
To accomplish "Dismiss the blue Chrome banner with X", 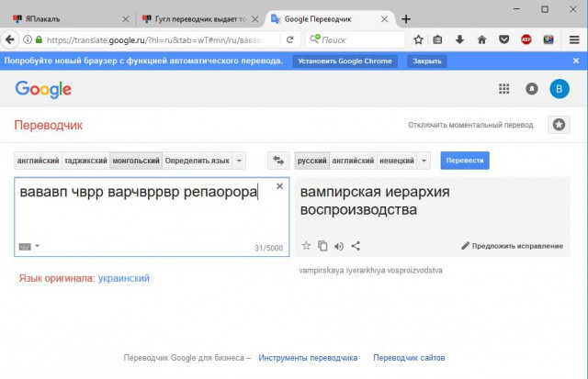I will coord(576,61).
